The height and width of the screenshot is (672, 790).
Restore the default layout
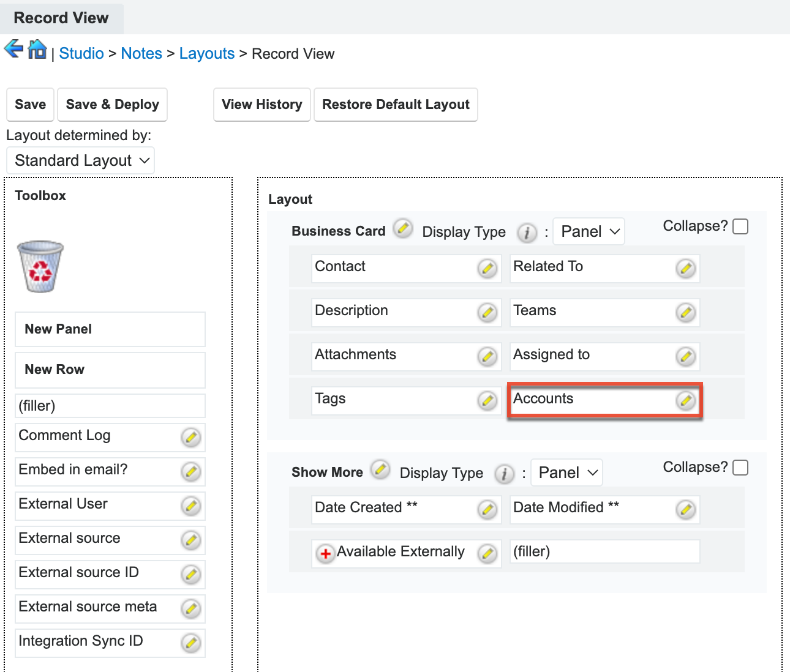[396, 104]
